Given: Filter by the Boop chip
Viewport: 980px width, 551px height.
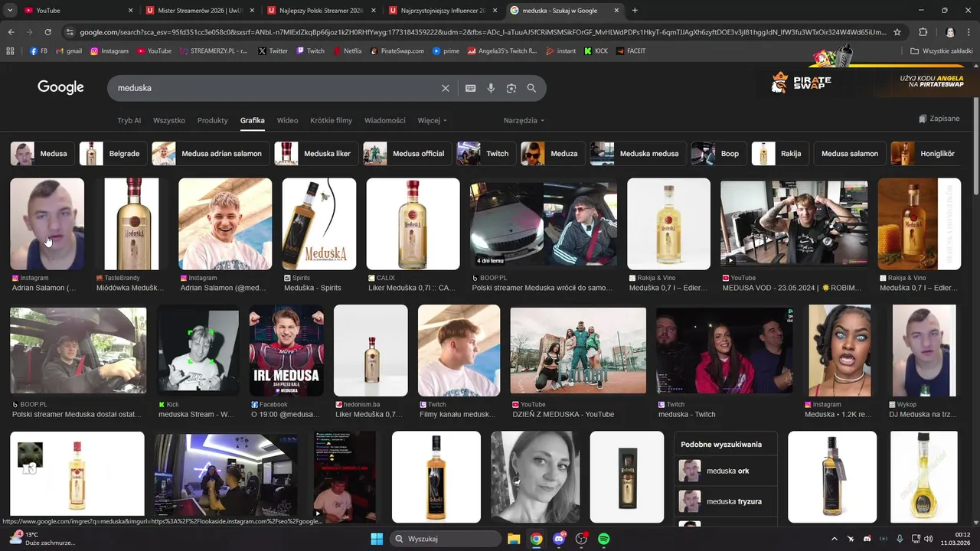Looking at the screenshot, I should coord(718,153).
